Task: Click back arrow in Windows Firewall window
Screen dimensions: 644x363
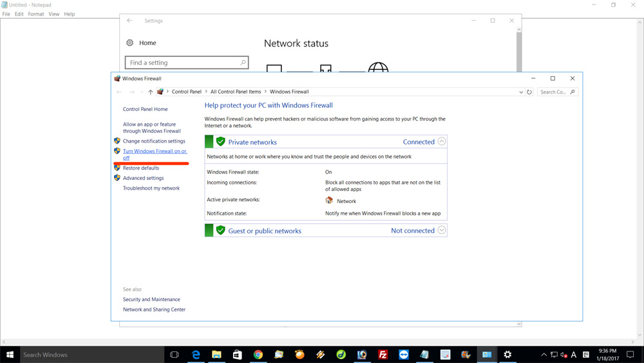Action: (x=119, y=92)
